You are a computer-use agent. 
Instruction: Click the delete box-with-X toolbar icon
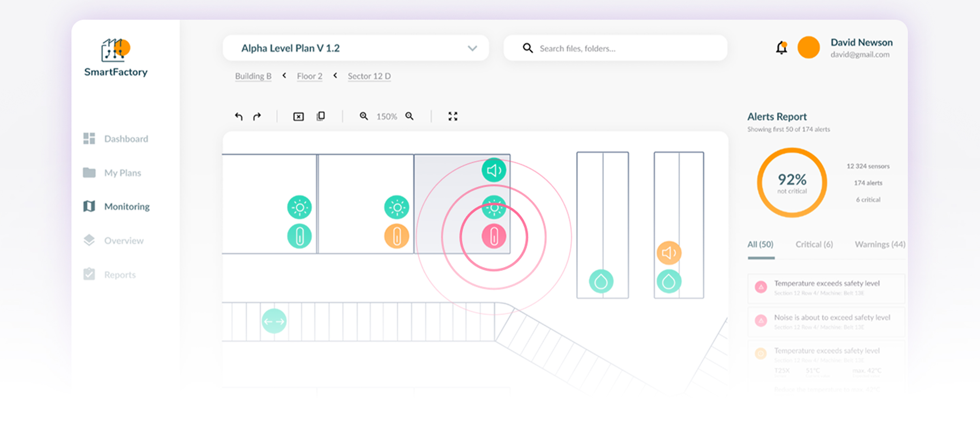tap(298, 116)
